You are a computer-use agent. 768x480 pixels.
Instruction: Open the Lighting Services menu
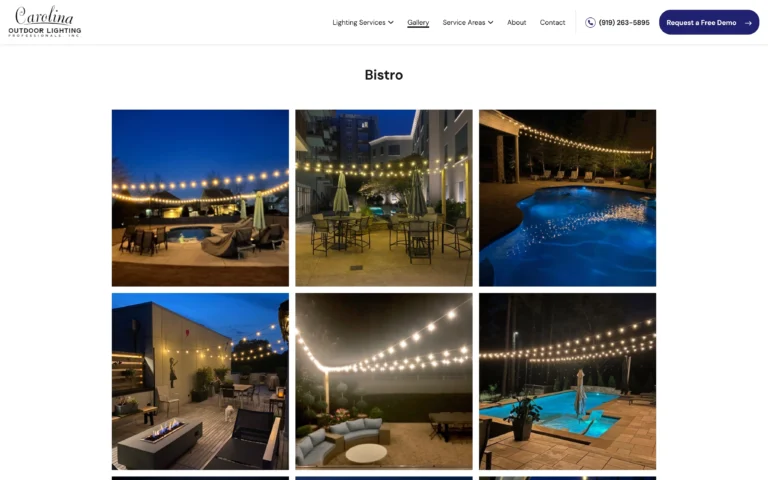[363, 23]
